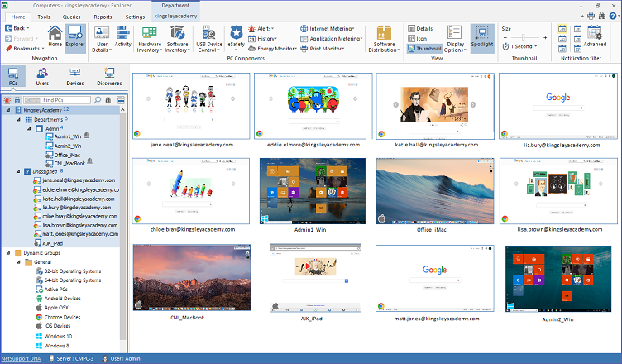Increase thumbnail size with plus button
The height and width of the screenshot is (364, 622).
pyautogui.click(x=545, y=37)
